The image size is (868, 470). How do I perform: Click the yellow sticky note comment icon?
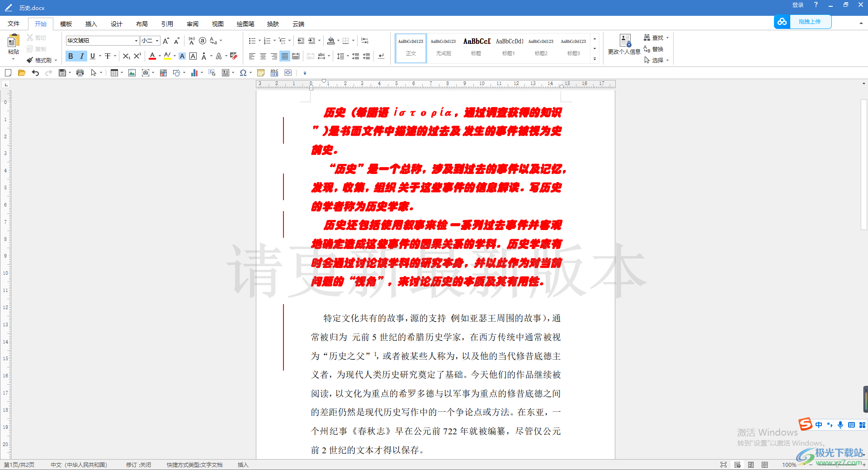261,73
